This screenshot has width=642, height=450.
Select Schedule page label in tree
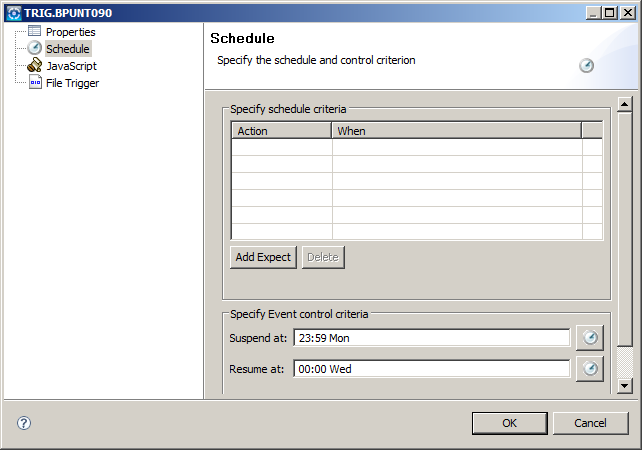tap(68, 49)
